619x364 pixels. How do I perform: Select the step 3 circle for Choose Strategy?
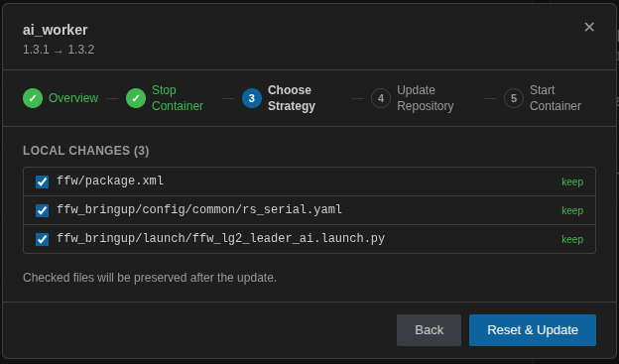coord(252,98)
